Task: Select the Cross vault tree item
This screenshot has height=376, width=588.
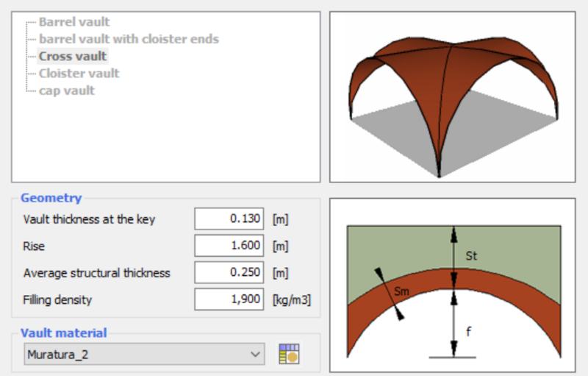Action: (73, 56)
